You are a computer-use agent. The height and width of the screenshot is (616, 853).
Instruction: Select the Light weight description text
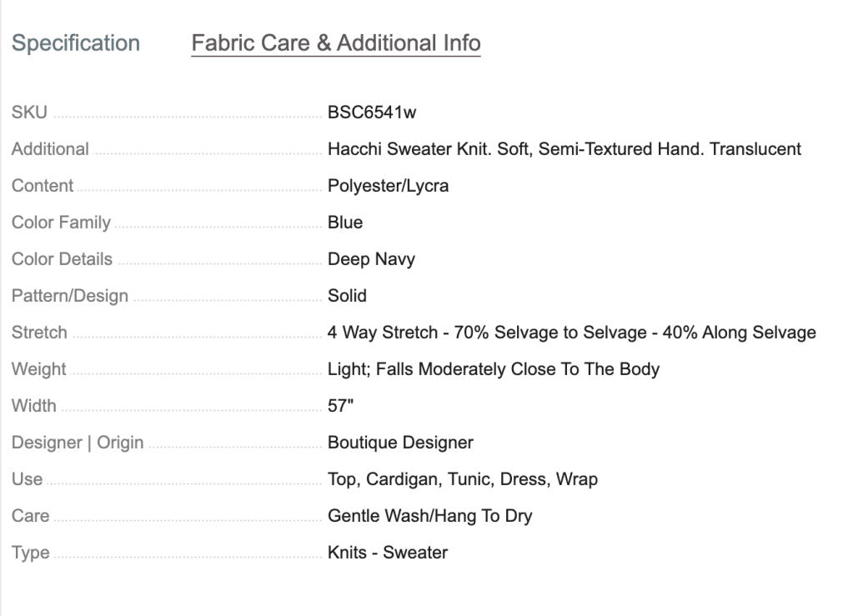pos(493,369)
